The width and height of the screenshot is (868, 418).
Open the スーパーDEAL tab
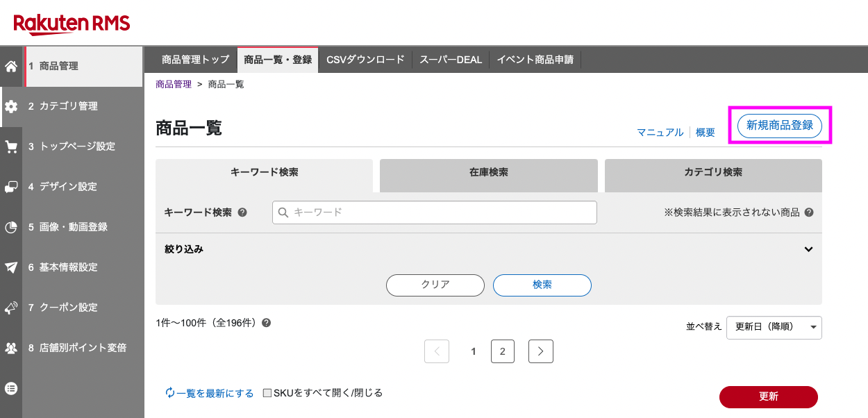click(451, 60)
